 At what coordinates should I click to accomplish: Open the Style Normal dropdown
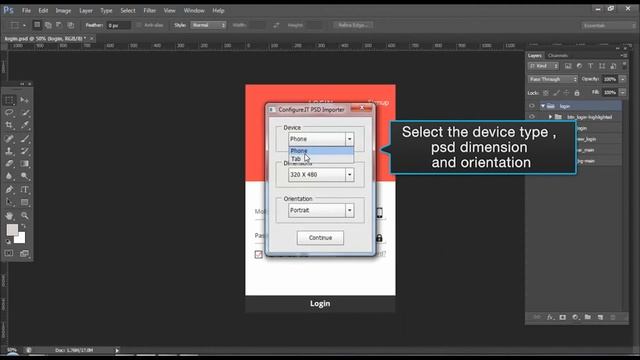coord(208,25)
